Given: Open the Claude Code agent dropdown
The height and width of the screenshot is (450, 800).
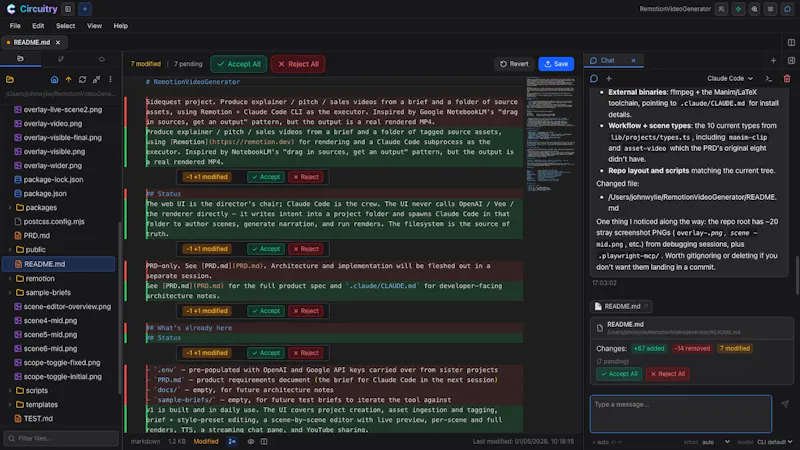Looking at the screenshot, I should point(730,79).
